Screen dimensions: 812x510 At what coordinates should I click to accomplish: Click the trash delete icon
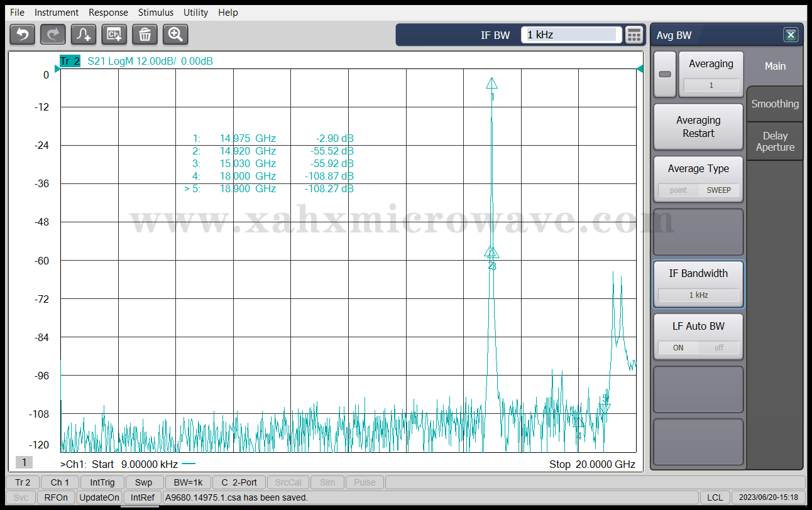click(145, 35)
